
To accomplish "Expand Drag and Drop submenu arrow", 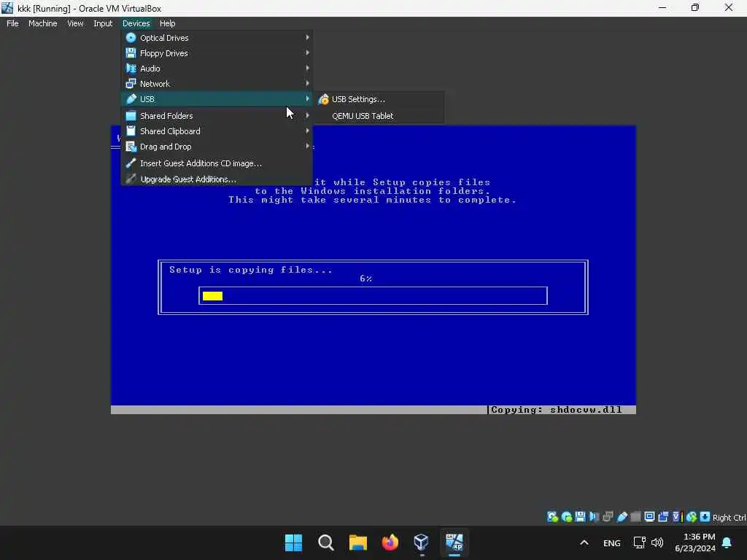I will pos(307,146).
